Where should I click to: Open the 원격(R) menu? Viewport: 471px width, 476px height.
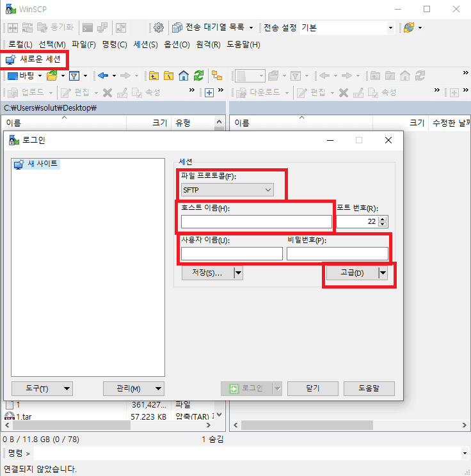coord(209,45)
